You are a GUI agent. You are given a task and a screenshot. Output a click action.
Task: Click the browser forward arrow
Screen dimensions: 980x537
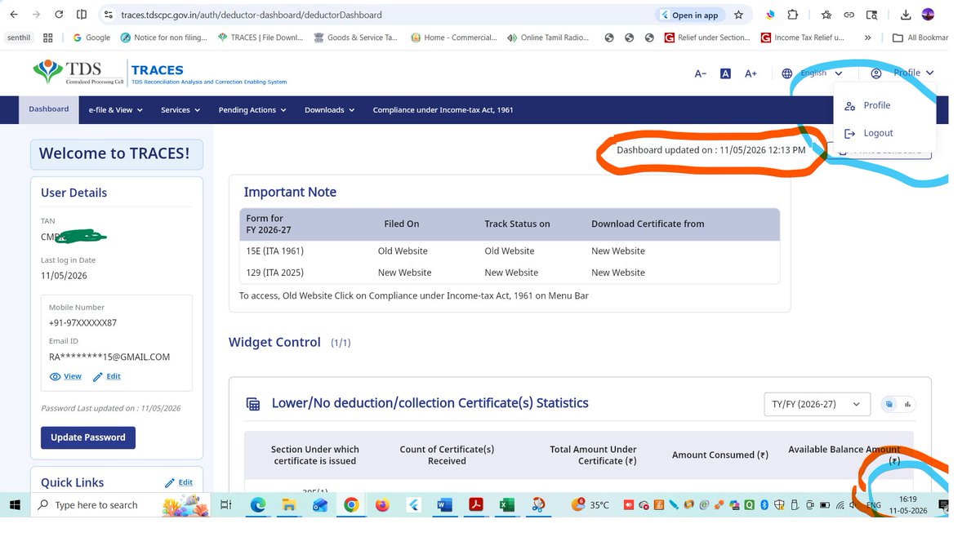tap(36, 15)
